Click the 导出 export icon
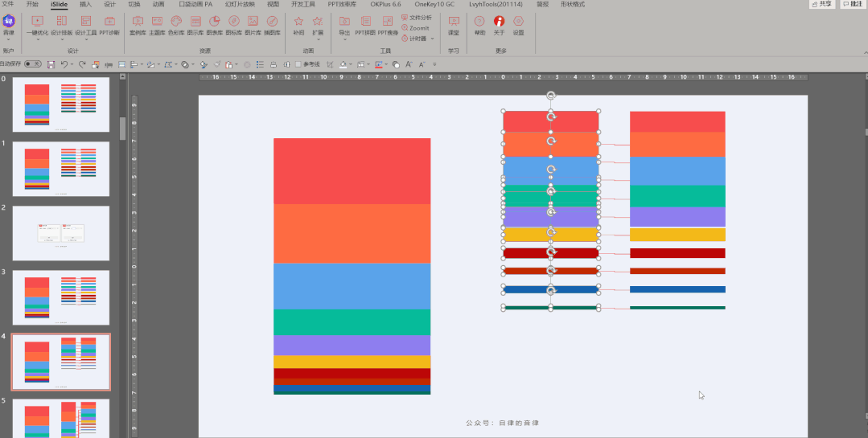 (344, 22)
